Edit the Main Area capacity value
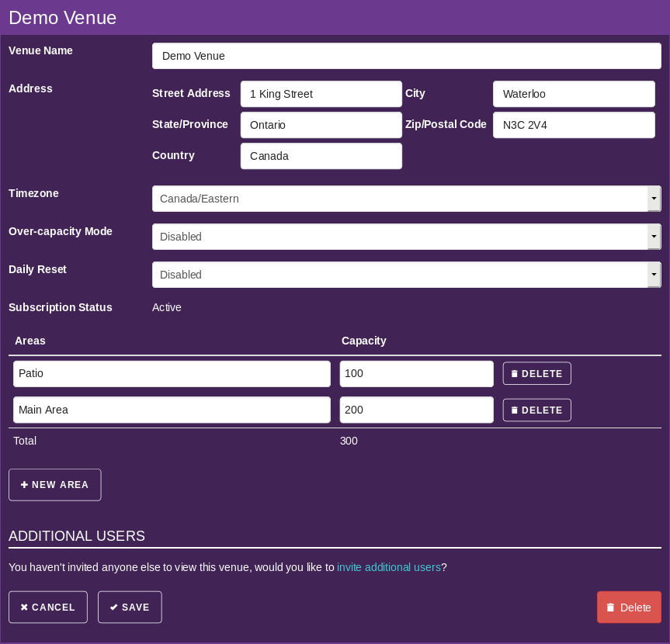The width and height of the screenshot is (670, 644). [416, 410]
